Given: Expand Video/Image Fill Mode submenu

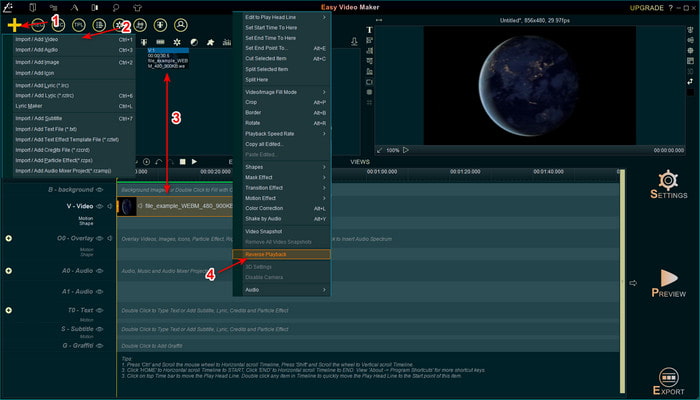Looking at the screenshot, I should (282, 92).
